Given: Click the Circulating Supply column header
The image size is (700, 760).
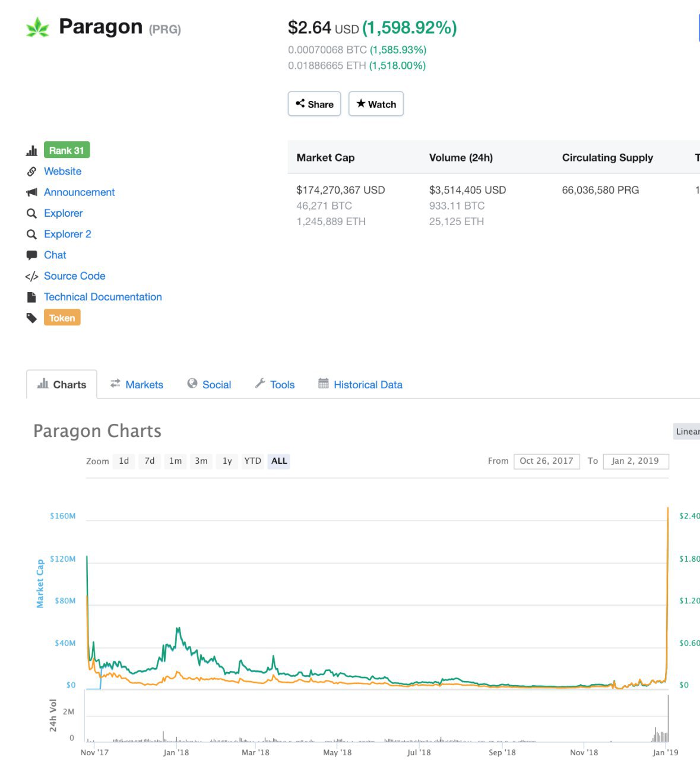Looking at the screenshot, I should 607,158.
